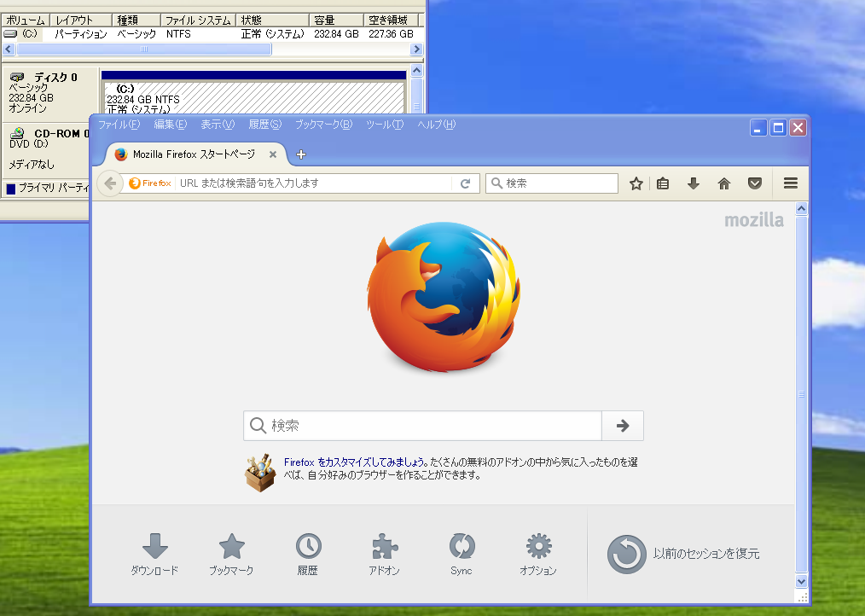The height and width of the screenshot is (616, 865).
Task: Open the 編集(E) menu
Action: pos(171,125)
